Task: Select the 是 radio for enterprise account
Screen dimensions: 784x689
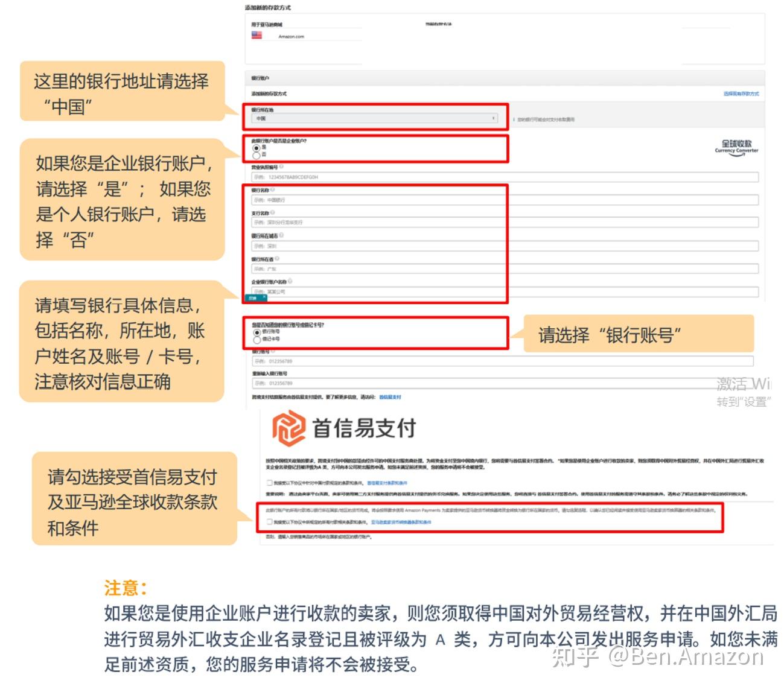Action: [257, 148]
